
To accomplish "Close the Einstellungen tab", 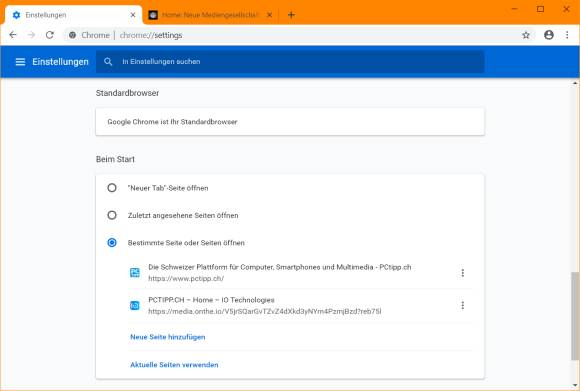I will click(x=133, y=15).
